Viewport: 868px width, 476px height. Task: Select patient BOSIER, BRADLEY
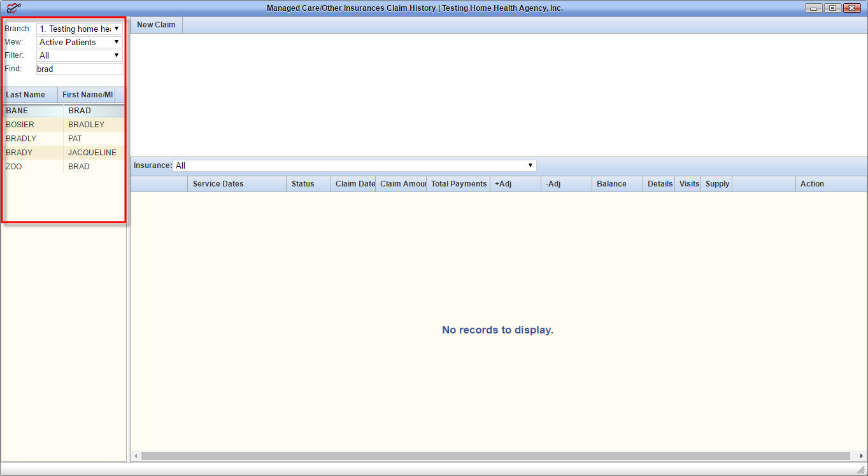(62, 125)
